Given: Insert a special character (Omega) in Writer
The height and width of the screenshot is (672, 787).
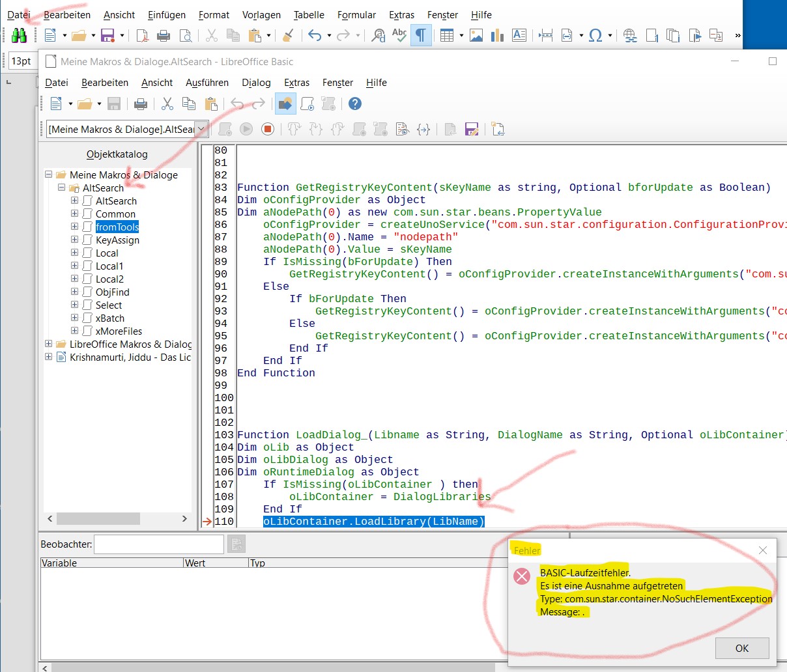Looking at the screenshot, I should coord(595,35).
